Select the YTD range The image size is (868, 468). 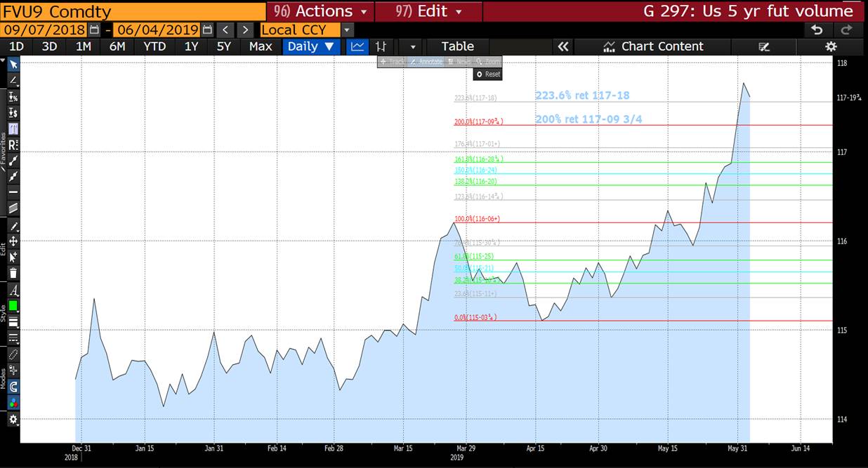tap(154, 46)
